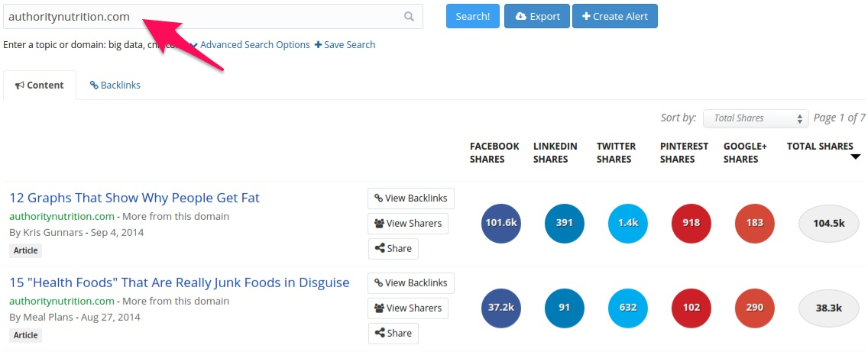Viewport: 868px width, 352px height.
Task: Click "More from this domain" under 12 Graphs
Action: point(176,216)
